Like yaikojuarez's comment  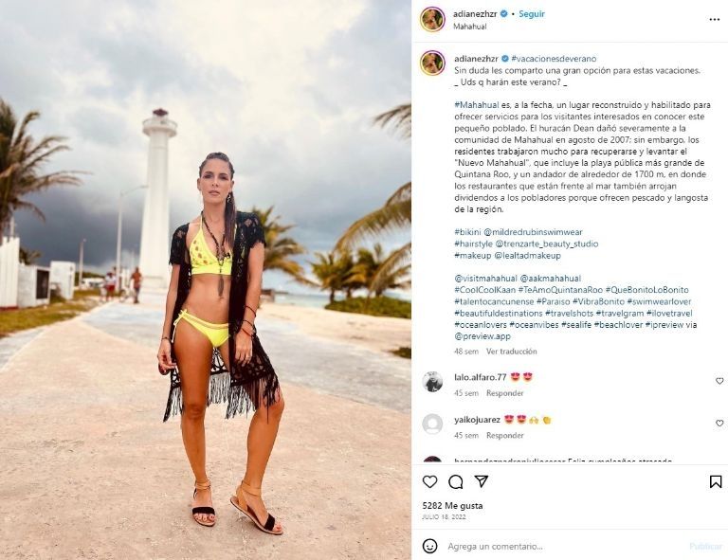[x=719, y=424]
